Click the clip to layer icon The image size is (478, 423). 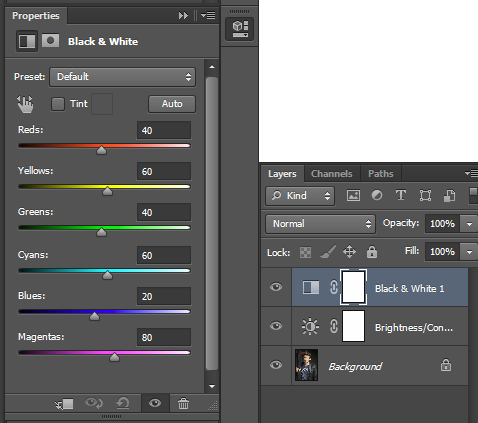(64, 404)
